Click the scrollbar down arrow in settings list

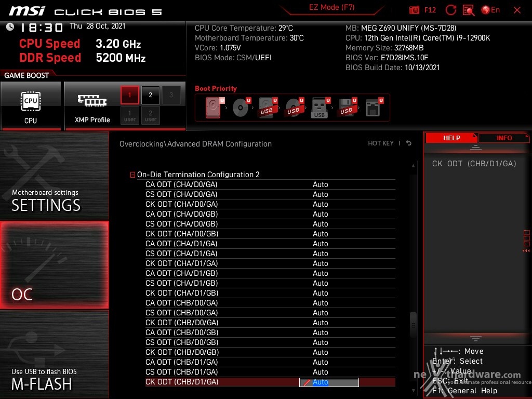click(x=413, y=391)
